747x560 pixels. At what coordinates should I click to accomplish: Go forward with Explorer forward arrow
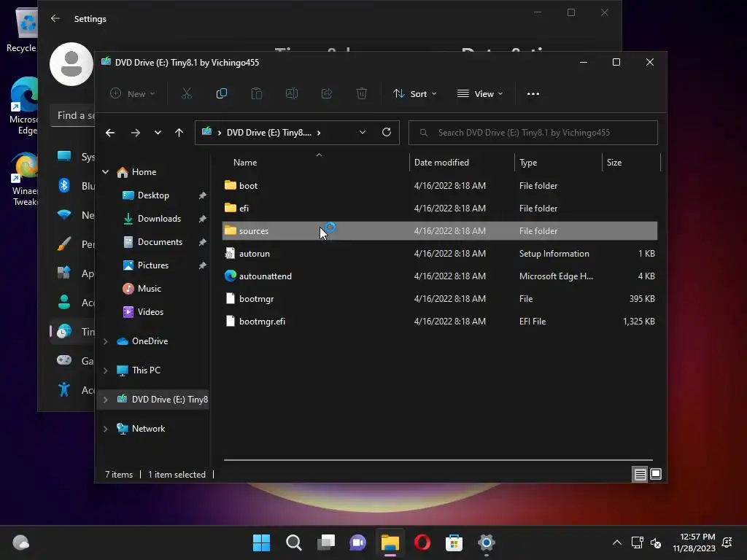[136, 133]
